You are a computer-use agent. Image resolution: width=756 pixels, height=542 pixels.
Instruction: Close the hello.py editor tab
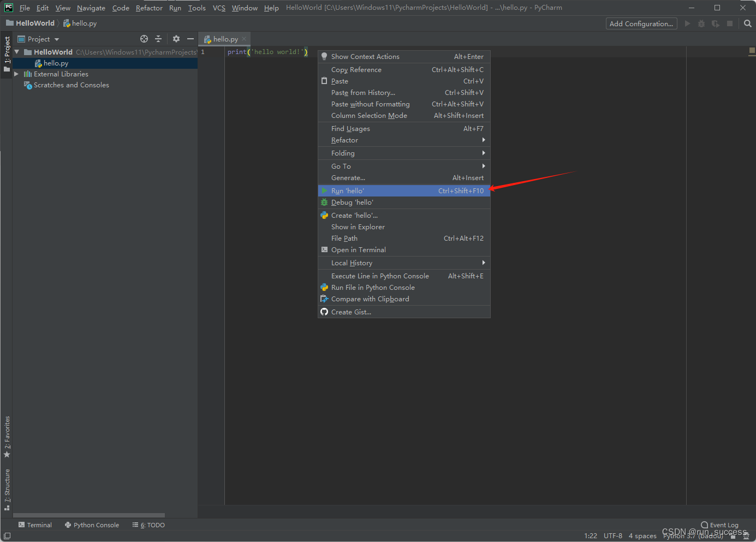coord(244,39)
